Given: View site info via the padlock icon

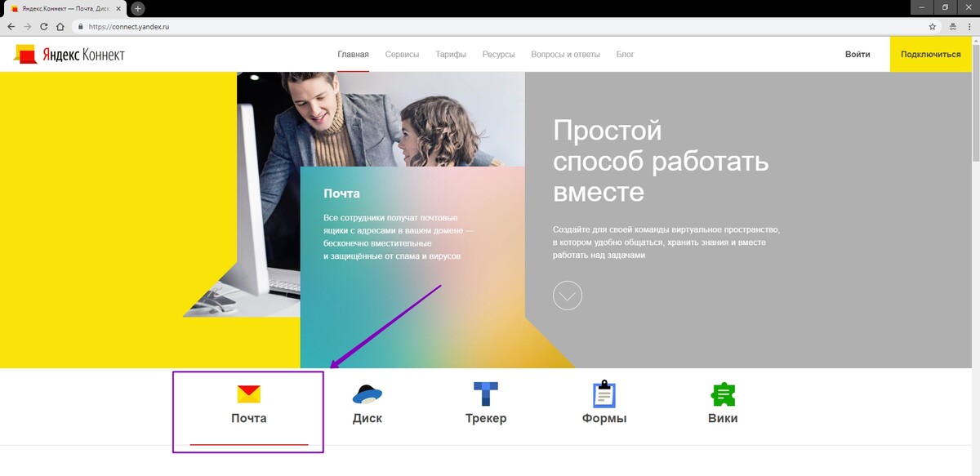Looking at the screenshot, I should coord(80,26).
